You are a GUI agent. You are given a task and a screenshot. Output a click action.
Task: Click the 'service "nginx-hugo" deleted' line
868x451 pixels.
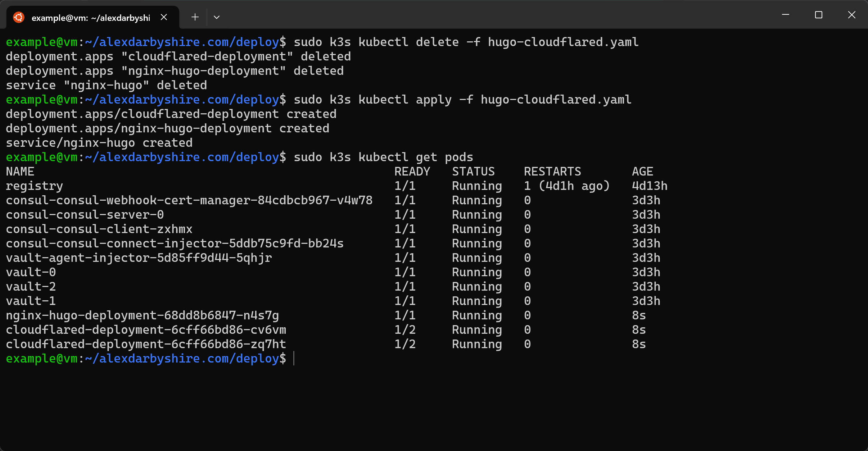click(x=107, y=85)
